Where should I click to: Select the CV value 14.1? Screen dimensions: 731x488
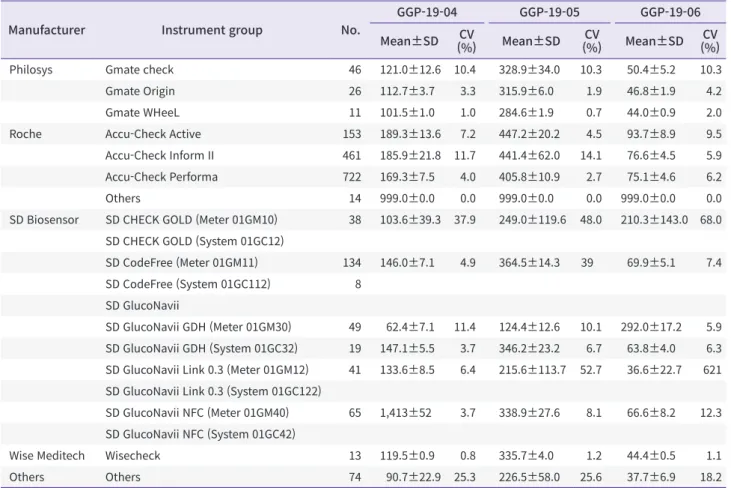click(591, 156)
